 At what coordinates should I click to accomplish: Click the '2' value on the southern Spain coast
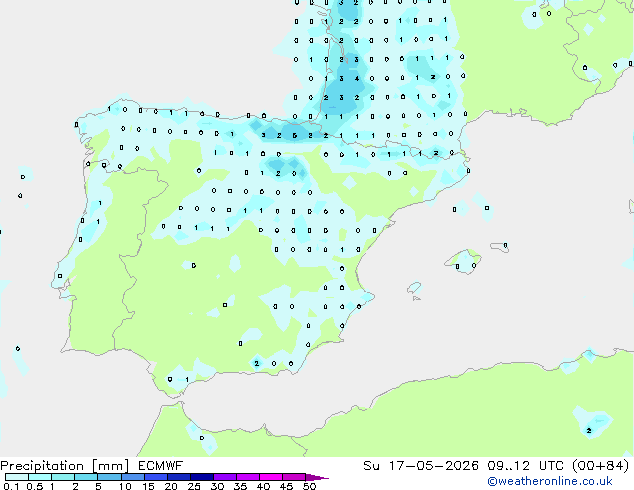257,363
